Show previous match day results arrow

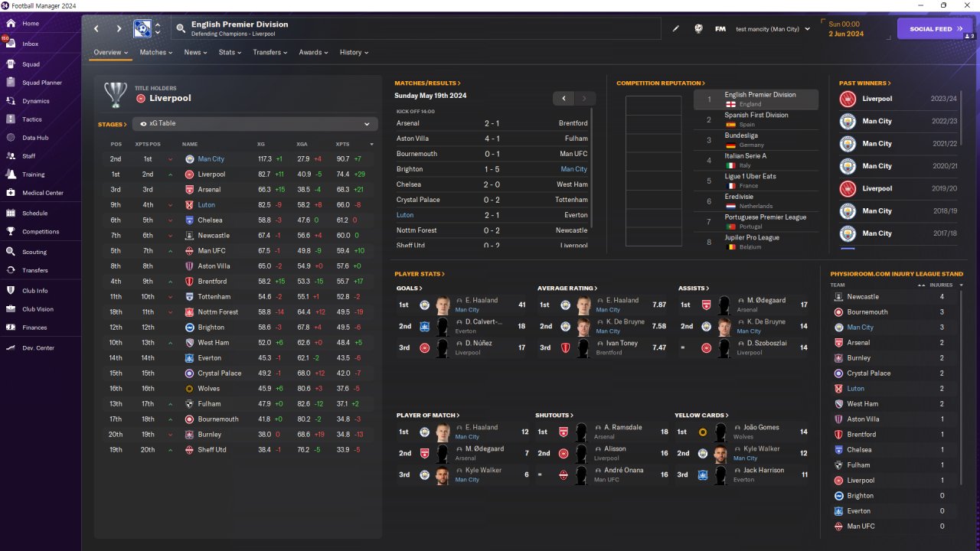[563, 98]
